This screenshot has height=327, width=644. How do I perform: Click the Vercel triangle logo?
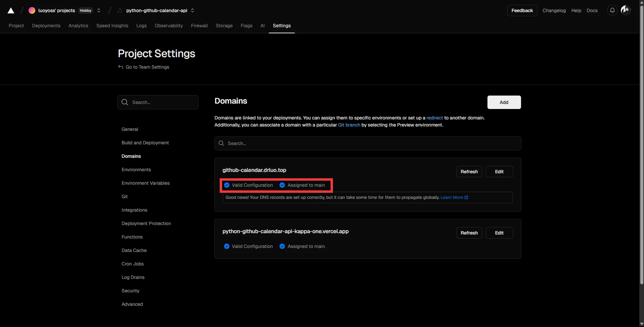(11, 11)
